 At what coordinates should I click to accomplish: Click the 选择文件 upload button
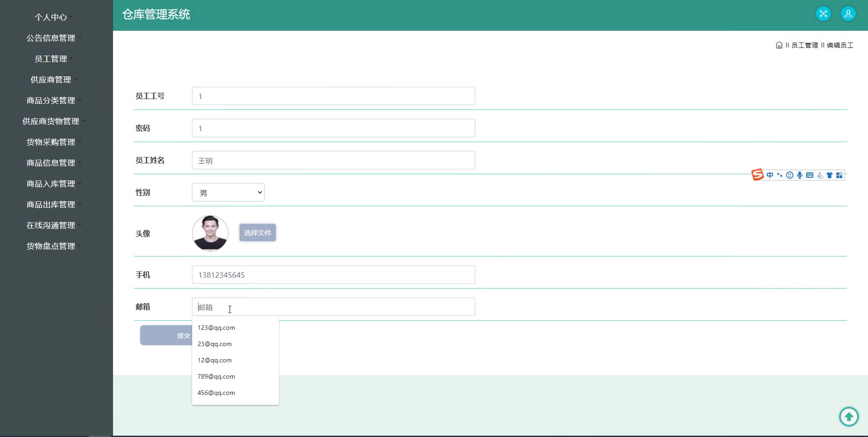pos(258,233)
